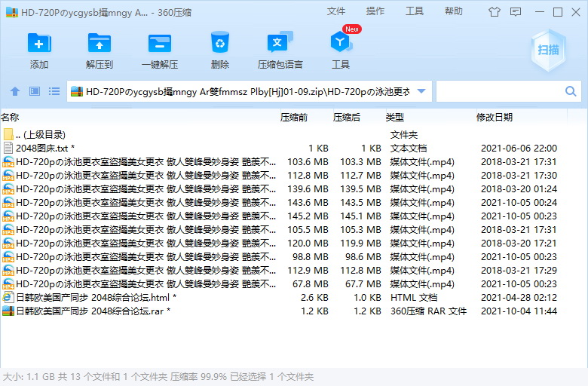Click the '2.6 KB' size cell
Viewport: 588px width, 386px height.
[314, 298]
